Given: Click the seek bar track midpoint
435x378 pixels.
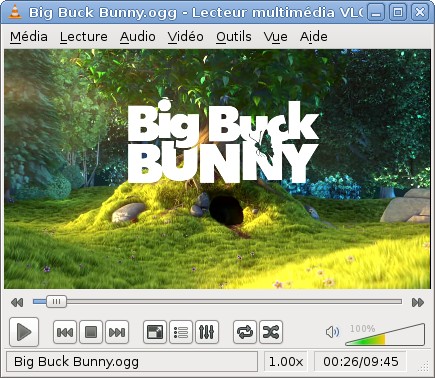Looking at the screenshot, I should (x=217, y=302).
